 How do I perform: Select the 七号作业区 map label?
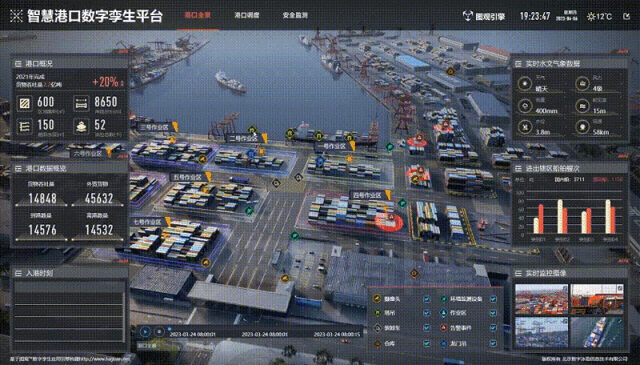tap(147, 222)
